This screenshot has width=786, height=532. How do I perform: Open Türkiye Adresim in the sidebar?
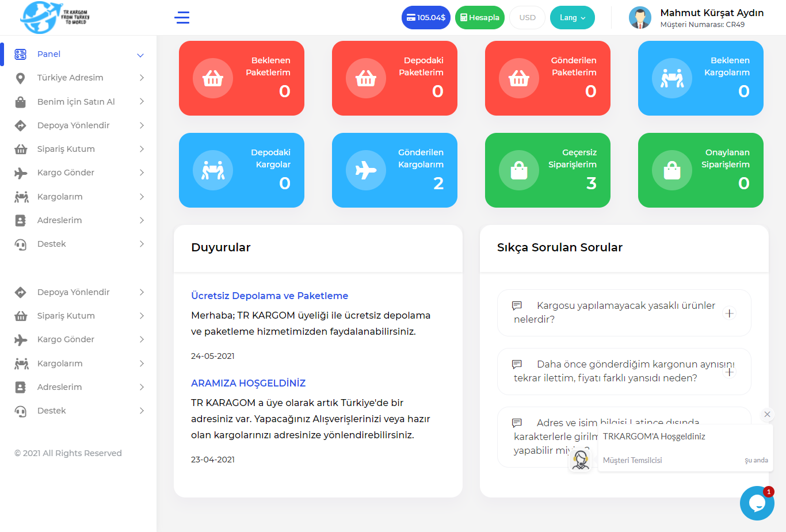pyautogui.click(x=70, y=78)
